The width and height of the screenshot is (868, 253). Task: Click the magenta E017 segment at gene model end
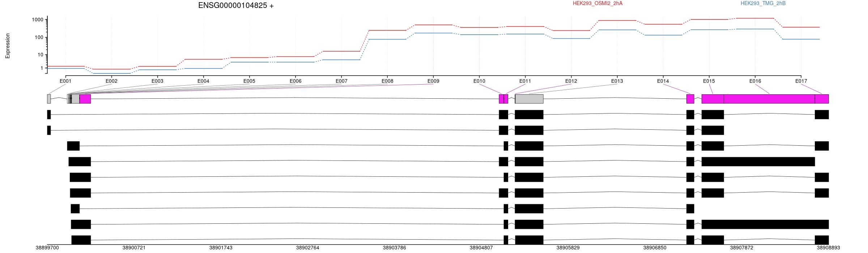tap(822, 99)
